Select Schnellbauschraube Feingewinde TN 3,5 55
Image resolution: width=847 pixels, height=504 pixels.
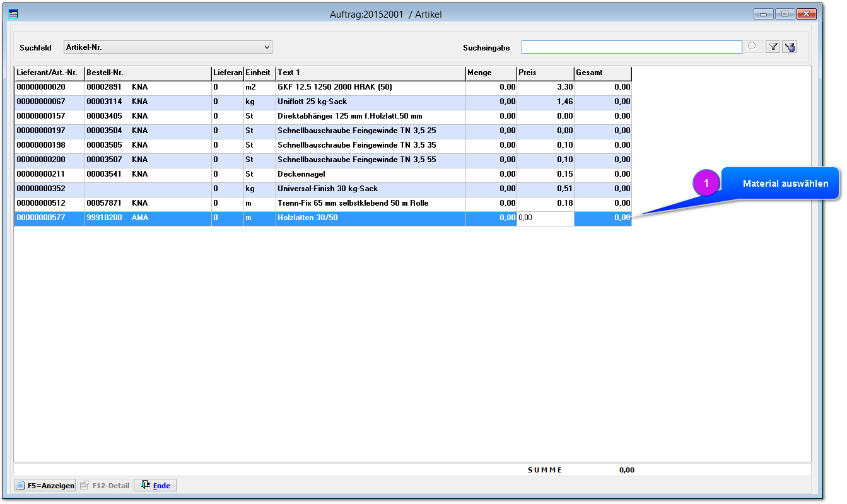pos(323,160)
